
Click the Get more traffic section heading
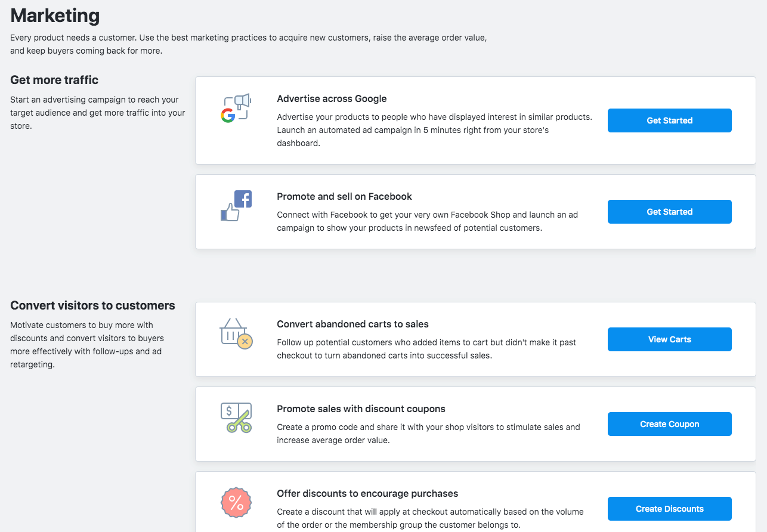click(54, 80)
